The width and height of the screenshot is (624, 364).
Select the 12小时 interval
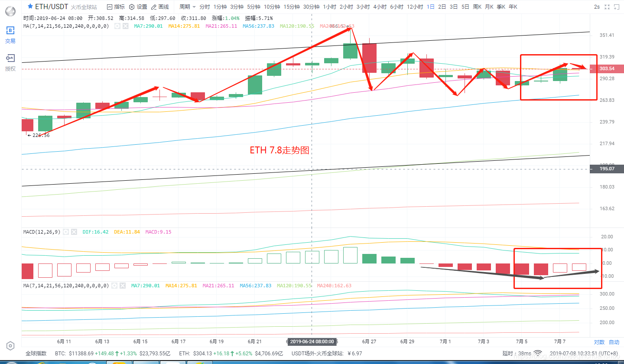tap(415, 7)
